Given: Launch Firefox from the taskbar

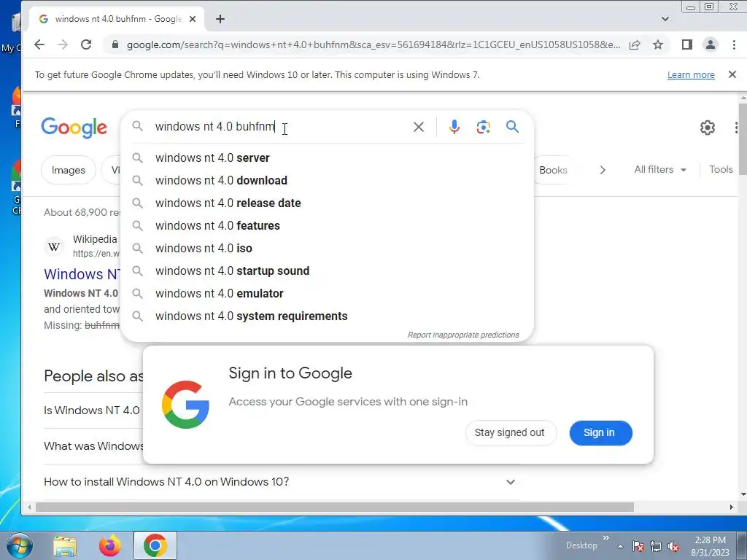Looking at the screenshot, I should [110, 546].
